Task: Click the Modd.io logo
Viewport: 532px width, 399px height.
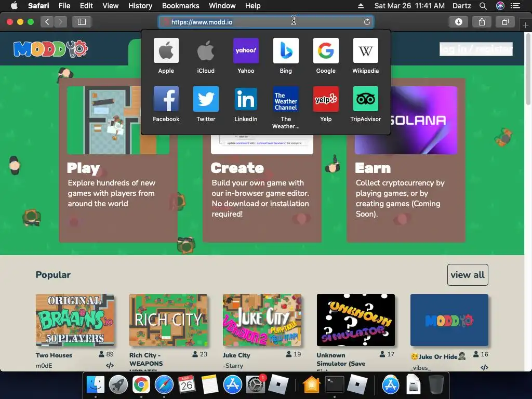Action: pyautogui.click(x=50, y=49)
